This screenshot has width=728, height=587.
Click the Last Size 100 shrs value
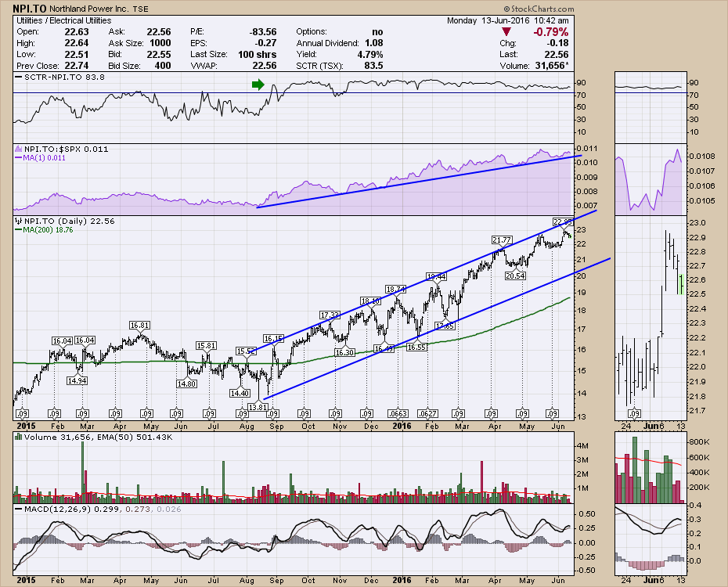(258, 54)
